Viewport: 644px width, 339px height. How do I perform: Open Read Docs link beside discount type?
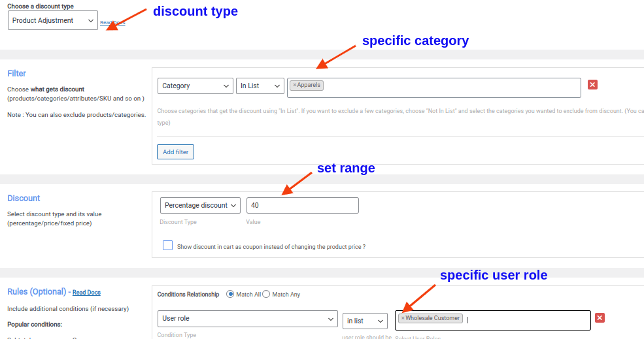(112, 23)
